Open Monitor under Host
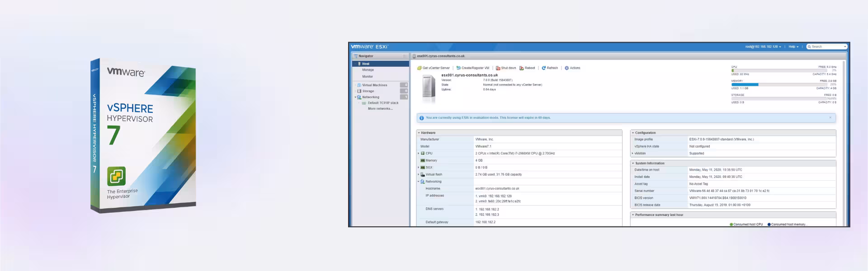Image resolution: width=868 pixels, height=271 pixels. 368,76
